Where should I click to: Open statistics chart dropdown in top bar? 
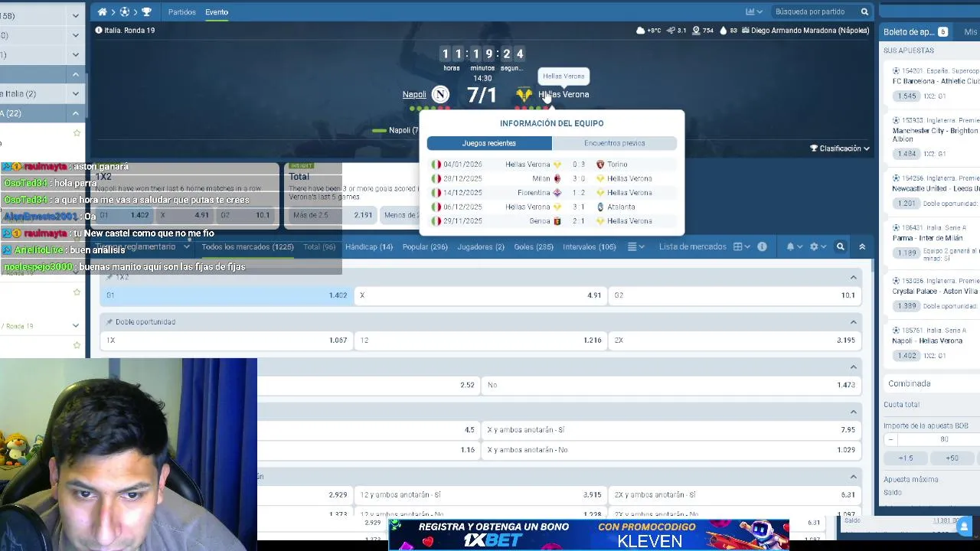point(754,11)
